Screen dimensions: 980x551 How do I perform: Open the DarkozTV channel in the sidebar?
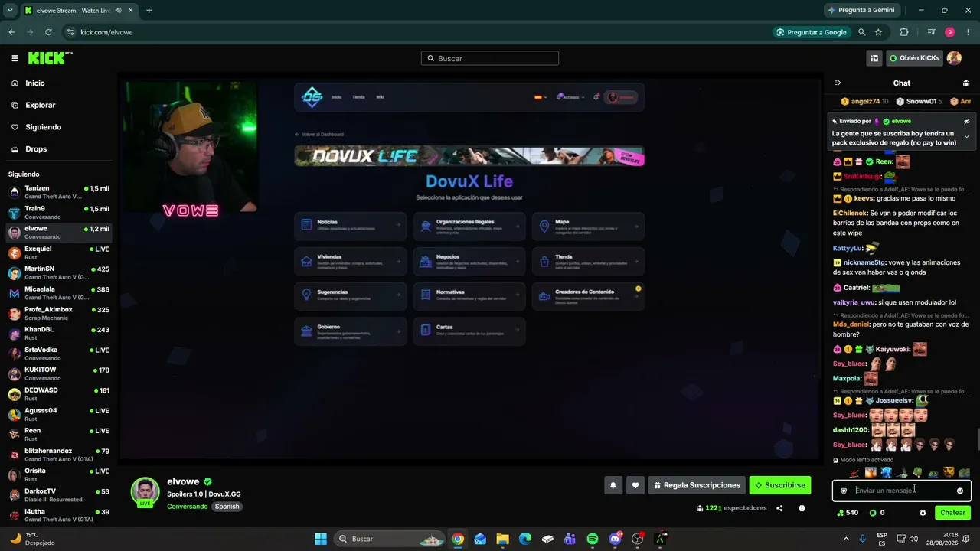coord(59,495)
